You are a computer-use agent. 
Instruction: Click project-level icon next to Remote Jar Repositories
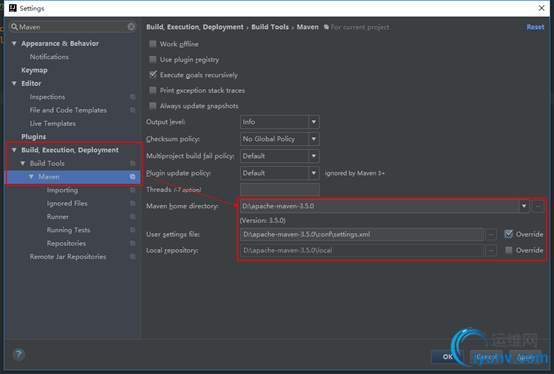132,256
